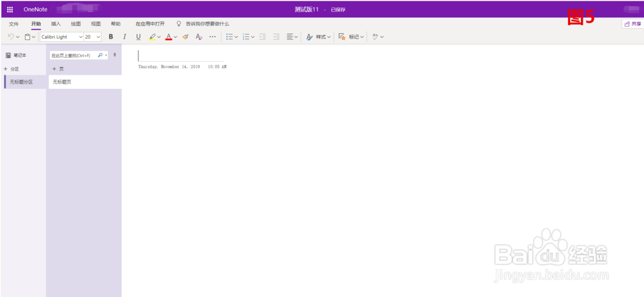
Task: Switch to the 开始 tab
Action: point(36,24)
